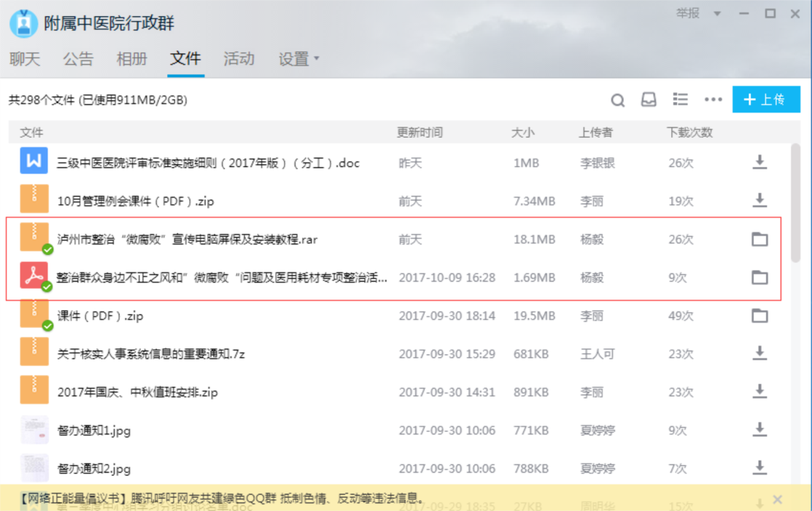The image size is (812, 511).
Task: Go to the 公告 tab
Action: click(x=78, y=59)
